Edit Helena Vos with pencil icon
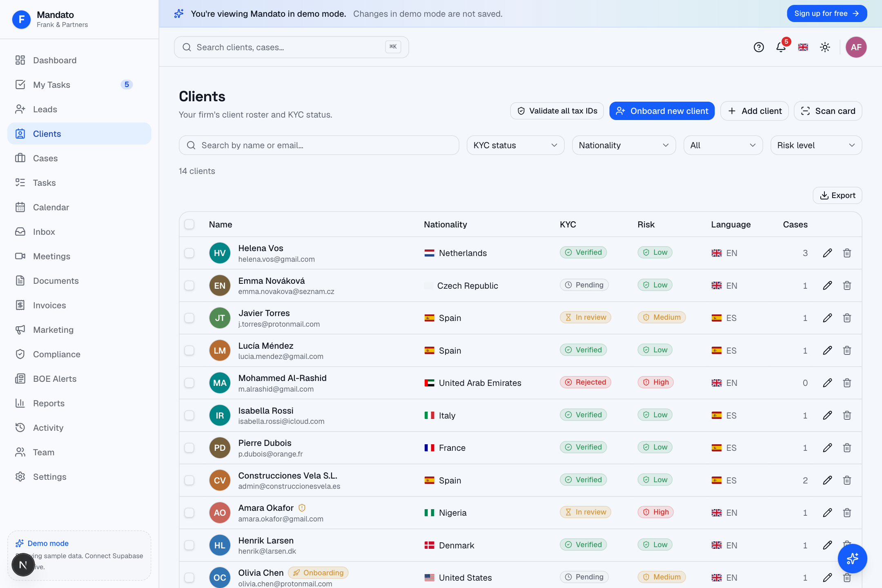The width and height of the screenshot is (882, 588). click(x=827, y=253)
